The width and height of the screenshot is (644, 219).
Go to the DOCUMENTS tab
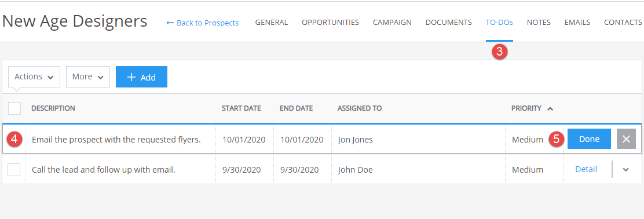pos(448,23)
